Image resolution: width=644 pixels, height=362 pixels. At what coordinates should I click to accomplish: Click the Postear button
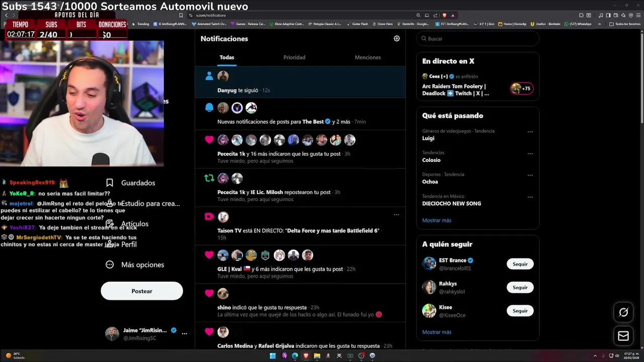[142, 291]
